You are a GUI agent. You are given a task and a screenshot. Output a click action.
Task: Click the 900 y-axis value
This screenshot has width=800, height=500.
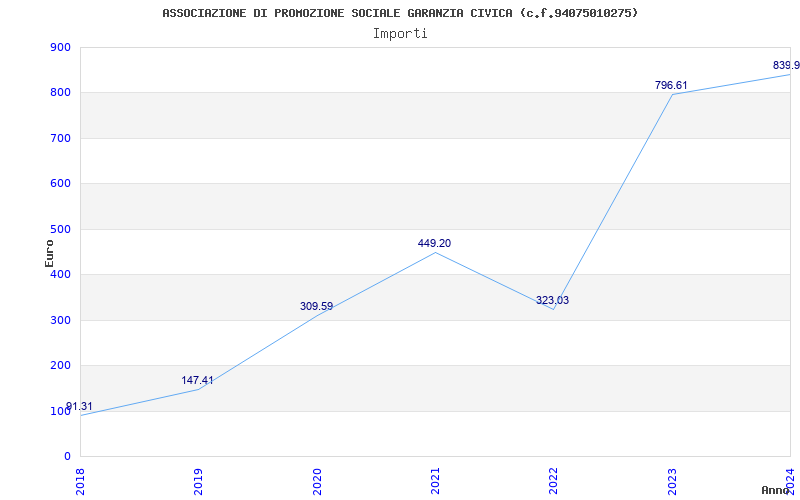pyautogui.click(x=60, y=47)
